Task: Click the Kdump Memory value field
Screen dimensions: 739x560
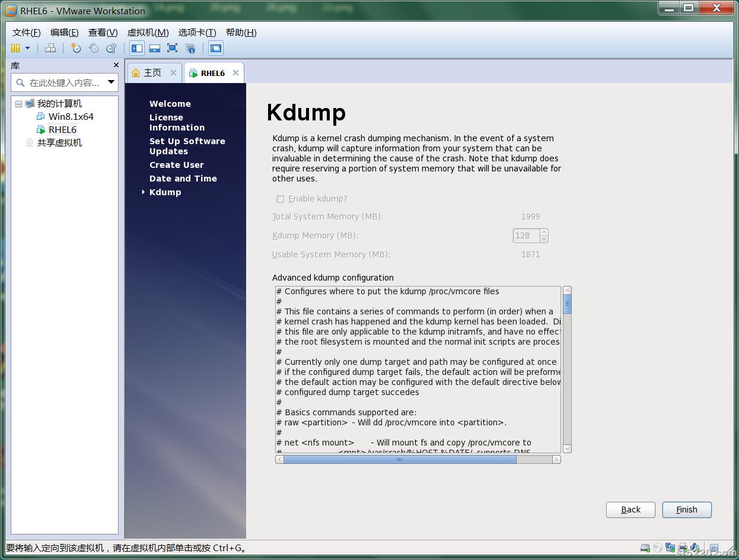Action: [526, 236]
